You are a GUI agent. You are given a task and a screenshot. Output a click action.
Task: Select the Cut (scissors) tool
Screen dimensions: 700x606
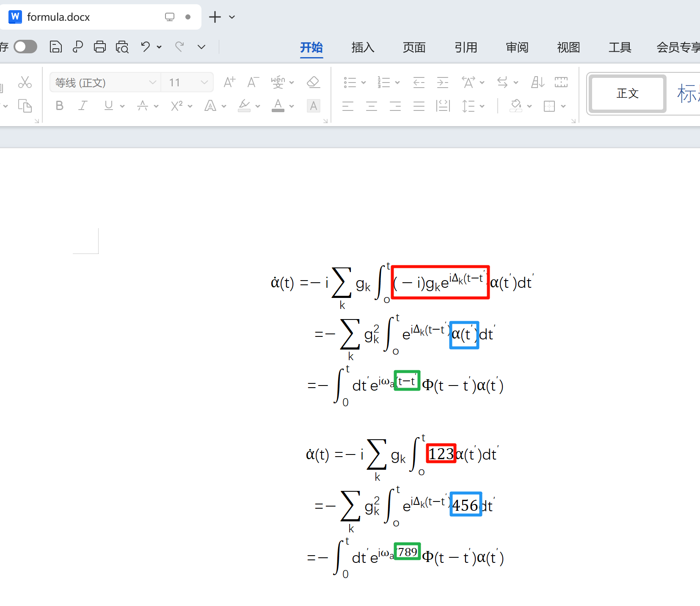pyautogui.click(x=25, y=82)
